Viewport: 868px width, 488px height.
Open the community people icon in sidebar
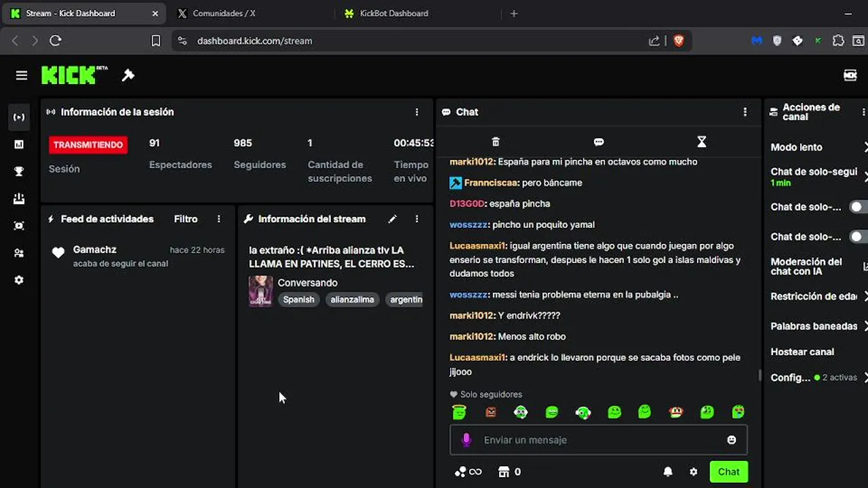point(19,253)
